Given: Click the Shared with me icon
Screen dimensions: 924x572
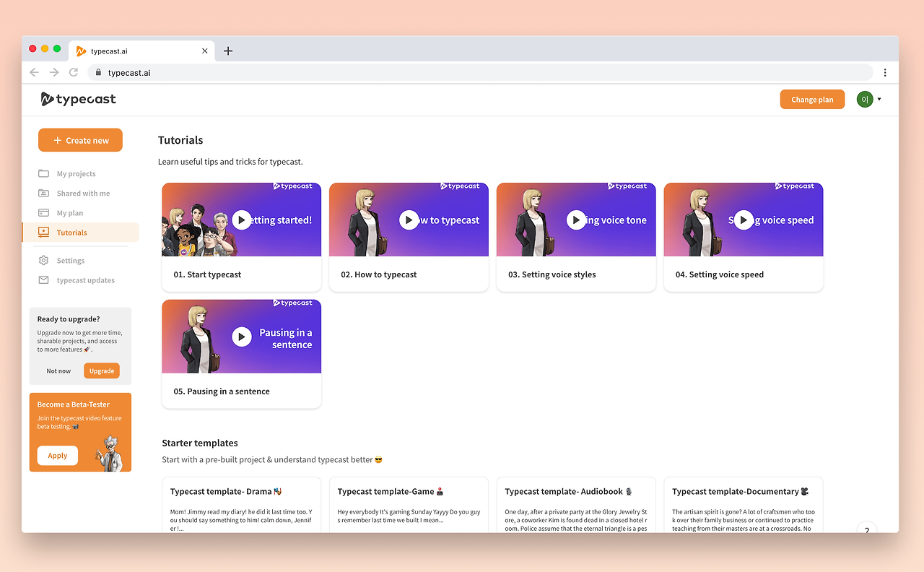Looking at the screenshot, I should 43,193.
